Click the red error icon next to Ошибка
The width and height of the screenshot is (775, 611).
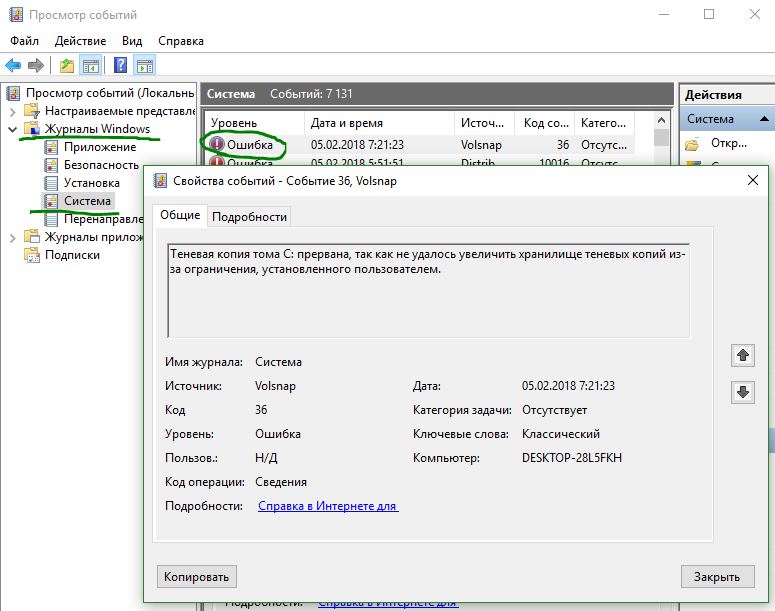pos(217,144)
